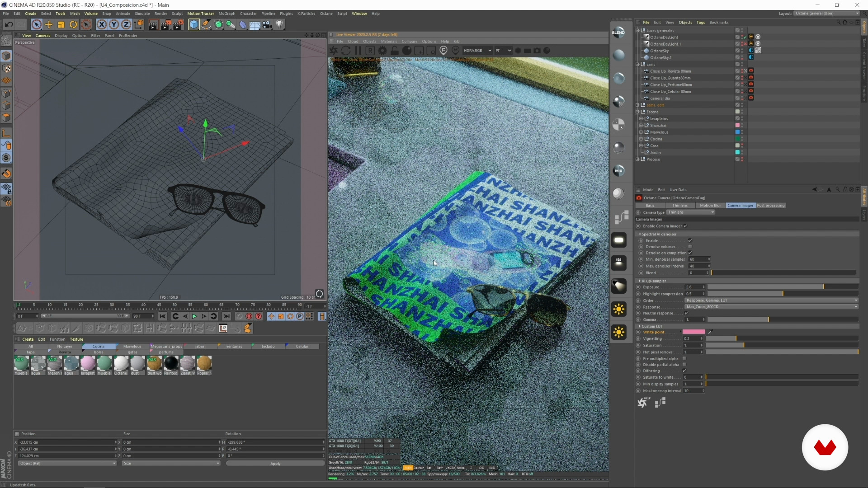Image resolution: width=868 pixels, height=488 pixels.
Task: Click the pick material M marker icon
Action: click(456, 51)
